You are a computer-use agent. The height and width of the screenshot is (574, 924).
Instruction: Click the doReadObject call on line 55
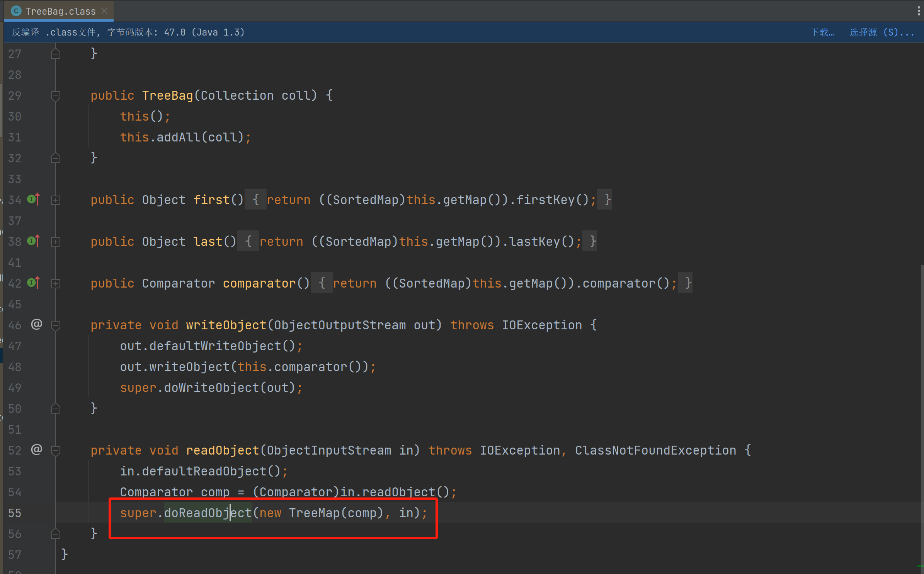pos(208,513)
